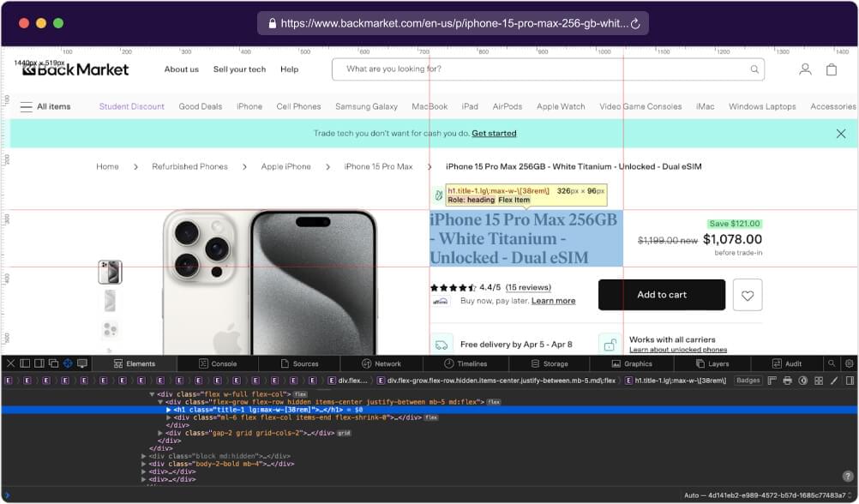Viewport: 859px width, 504px height.
Task: Open the shopping cart icon
Action: [x=831, y=69]
